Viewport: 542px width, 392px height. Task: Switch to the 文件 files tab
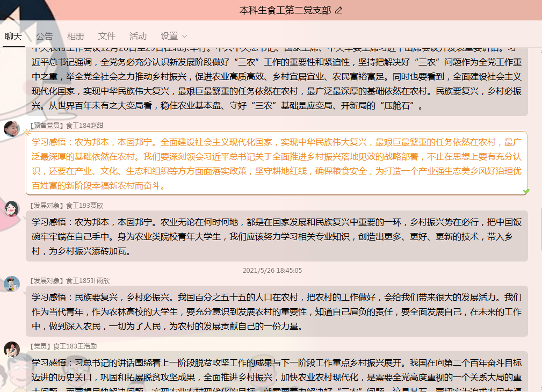point(106,36)
